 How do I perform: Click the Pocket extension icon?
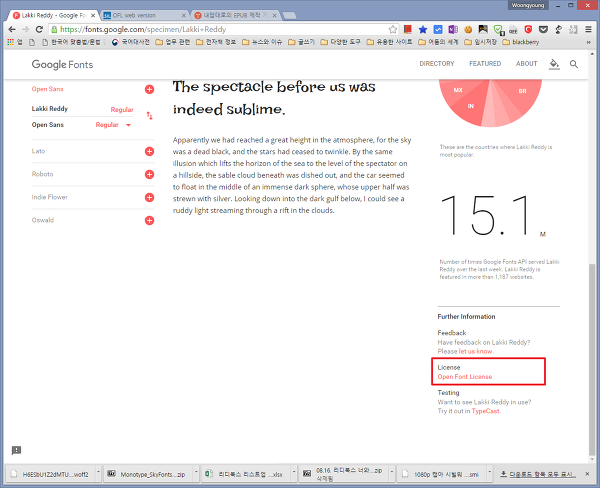(x=543, y=29)
